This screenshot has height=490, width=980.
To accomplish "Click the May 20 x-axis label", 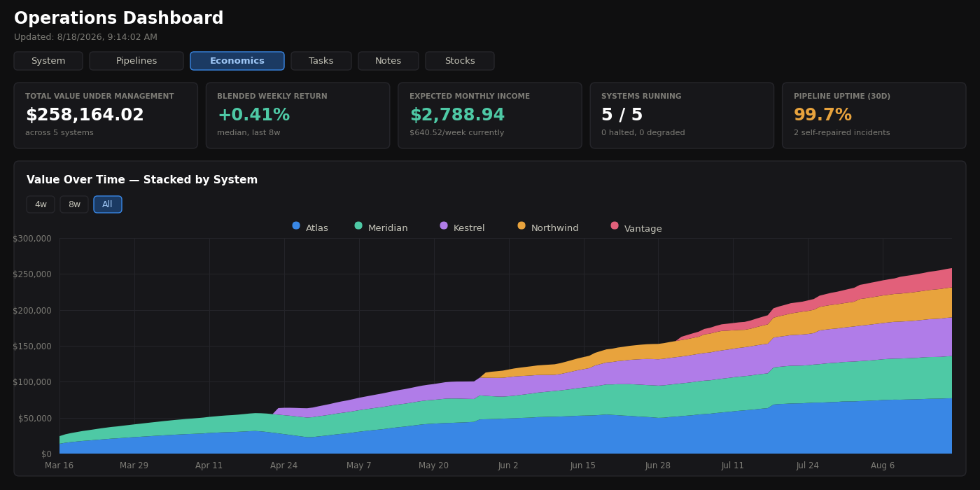I will (x=433, y=465).
